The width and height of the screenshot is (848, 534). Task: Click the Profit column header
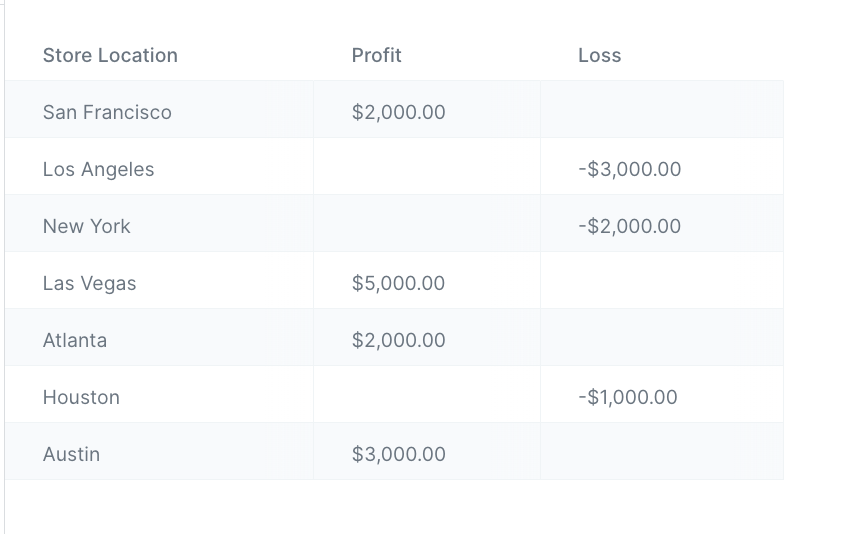(x=376, y=56)
